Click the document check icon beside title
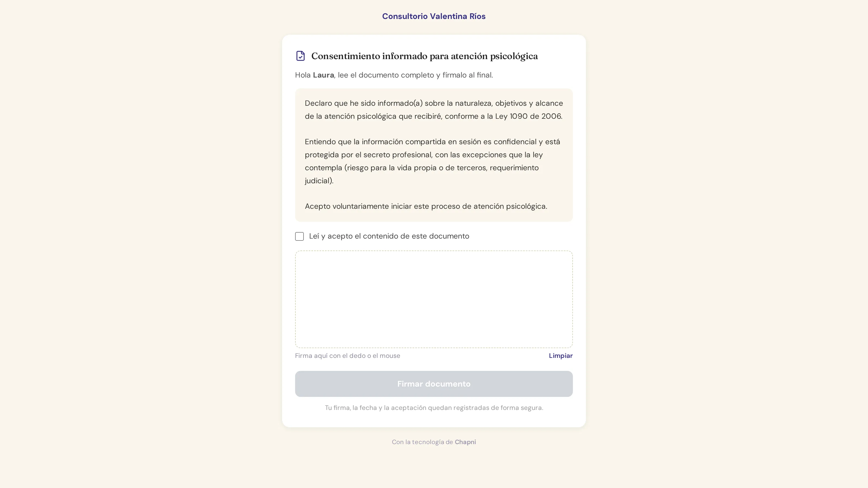 click(300, 56)
